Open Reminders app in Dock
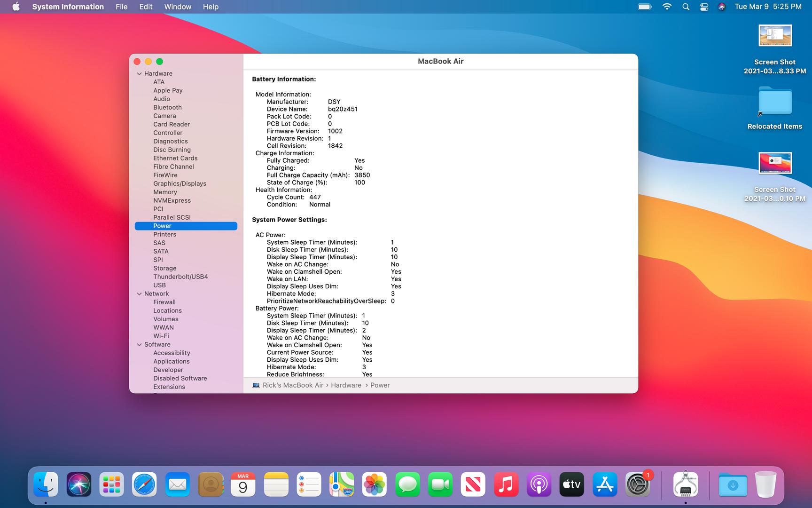The width and height of the screenshot is (812, 508). click(x=309, y=484)
